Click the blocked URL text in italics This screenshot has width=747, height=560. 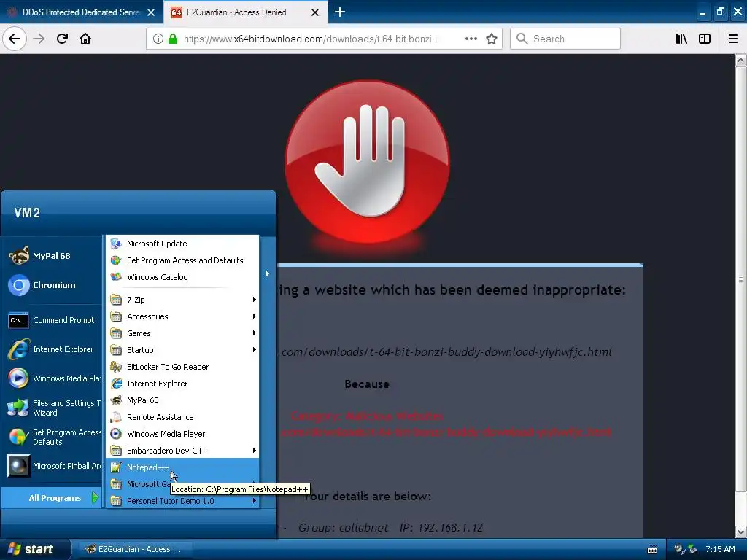446,352
